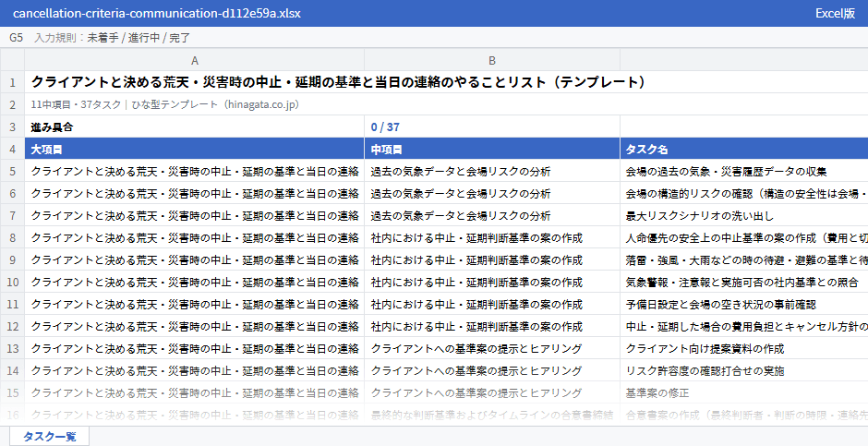Click the 大項目 header cell

[194, 149]
